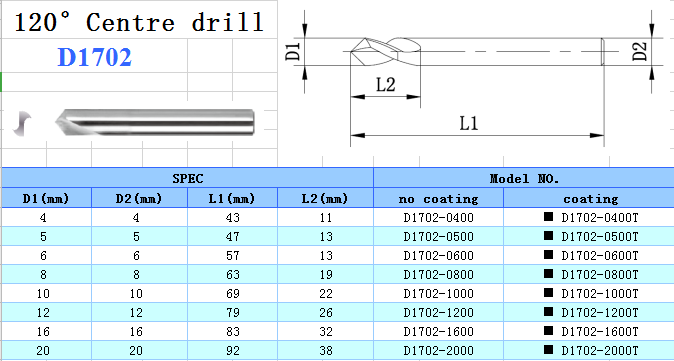Screen dimensions: 674x361
Task: Click the black square beside D1702-0800T
Action: tap(548, 273)
